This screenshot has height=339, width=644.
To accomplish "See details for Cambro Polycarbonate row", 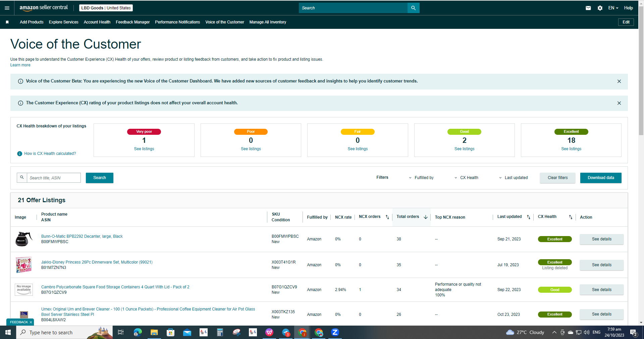I will click(602, 290).
